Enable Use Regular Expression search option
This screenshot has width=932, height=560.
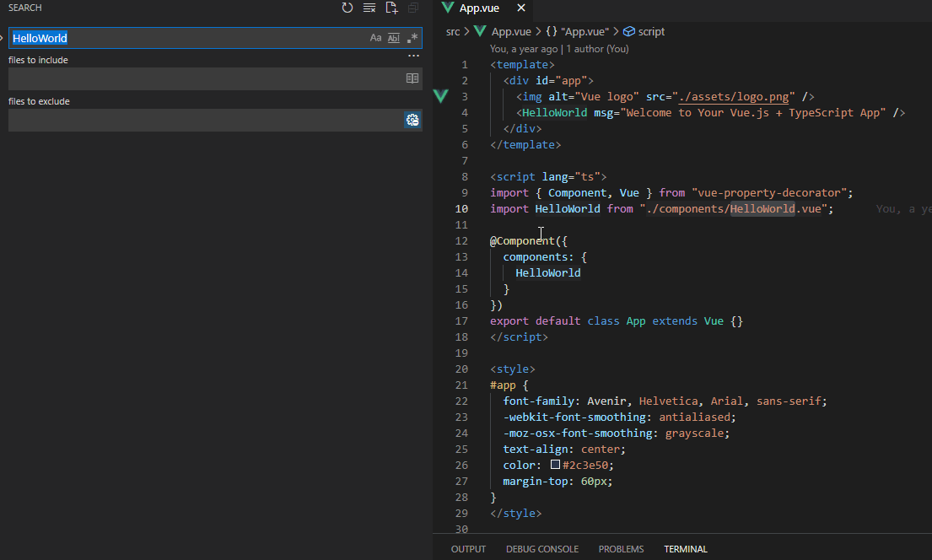pos(412,38)
